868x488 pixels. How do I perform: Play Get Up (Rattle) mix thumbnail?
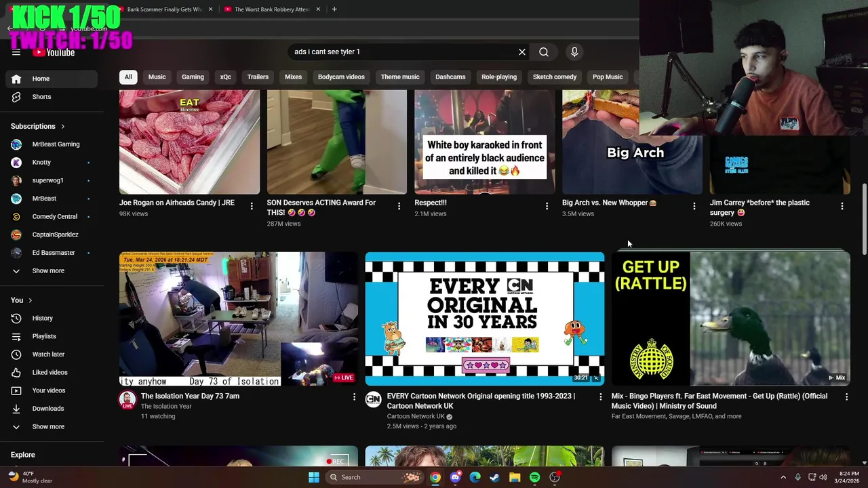pos(731,319)
